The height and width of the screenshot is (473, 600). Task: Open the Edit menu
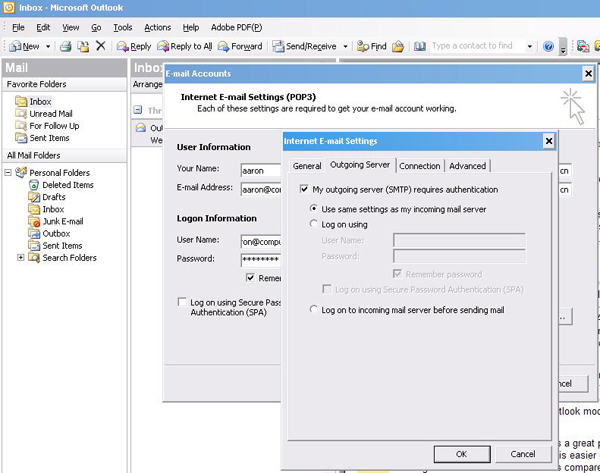pos(43,28)
